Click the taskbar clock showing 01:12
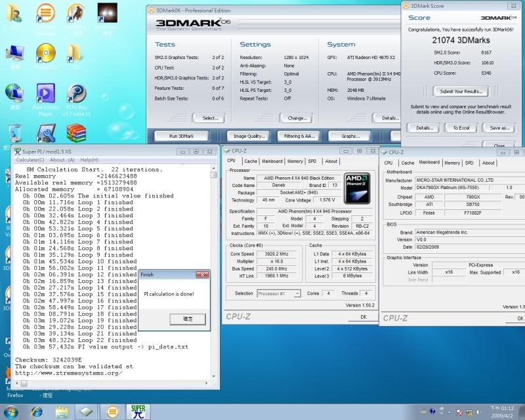The width and height of the screenshot is (525, 420). tap(501, 411)
